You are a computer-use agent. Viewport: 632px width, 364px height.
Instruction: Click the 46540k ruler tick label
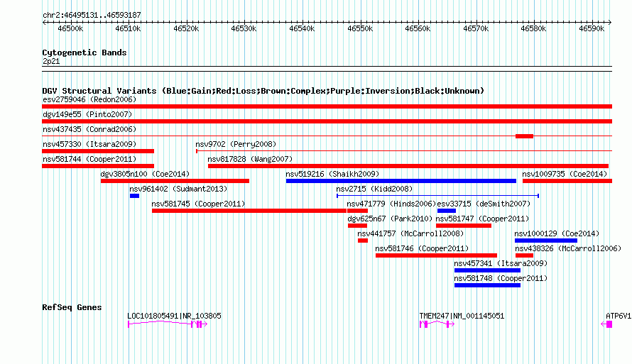coord(302,28)
